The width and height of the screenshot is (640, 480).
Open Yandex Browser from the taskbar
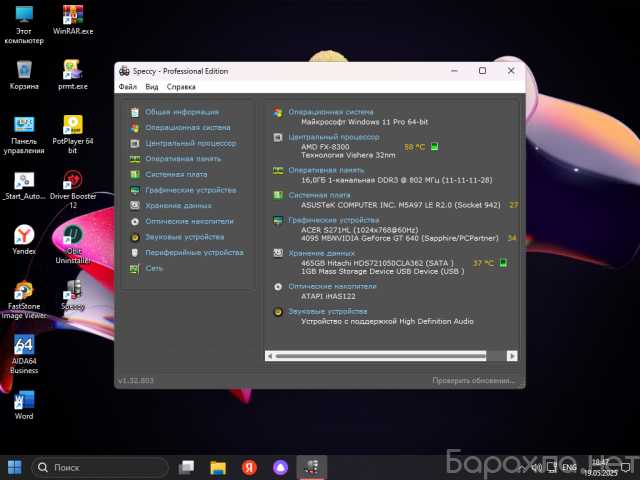pyautogui.click(x=249, y=468)
